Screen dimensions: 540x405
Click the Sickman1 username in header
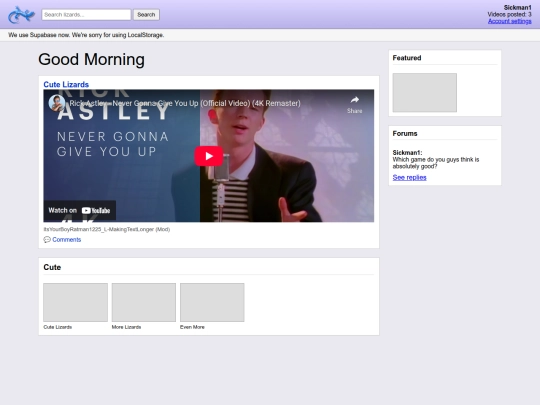(518, 8)
